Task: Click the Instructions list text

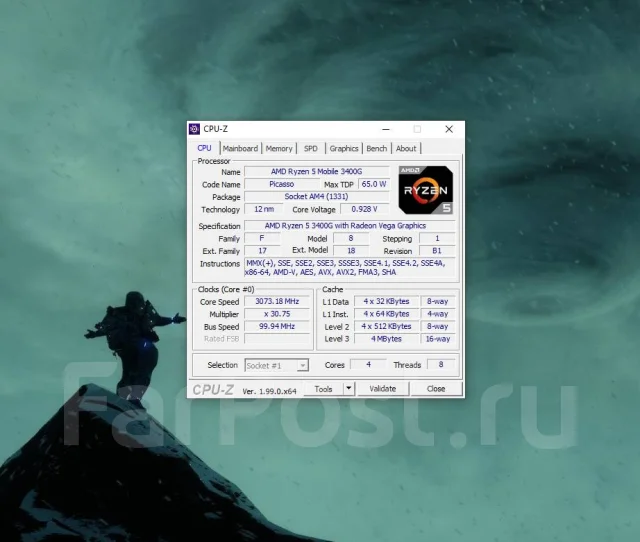Action: (x=350, y=268)
